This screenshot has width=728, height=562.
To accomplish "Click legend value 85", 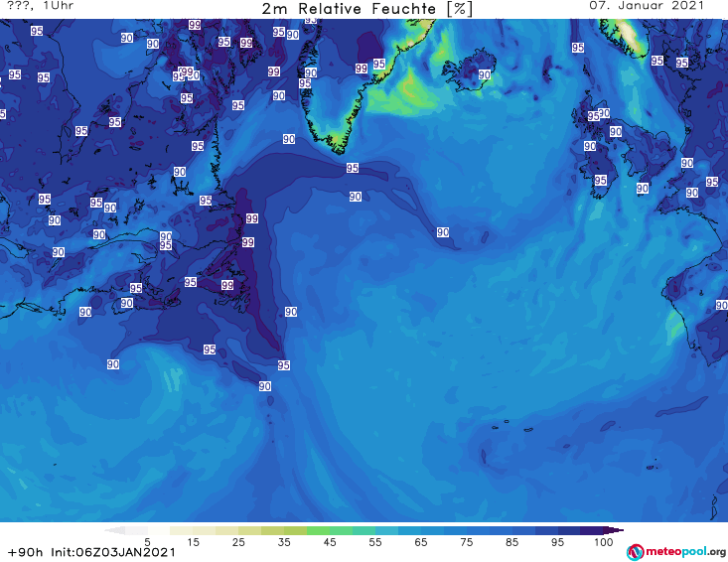I will pyautogui.click(x=512, y=542).
